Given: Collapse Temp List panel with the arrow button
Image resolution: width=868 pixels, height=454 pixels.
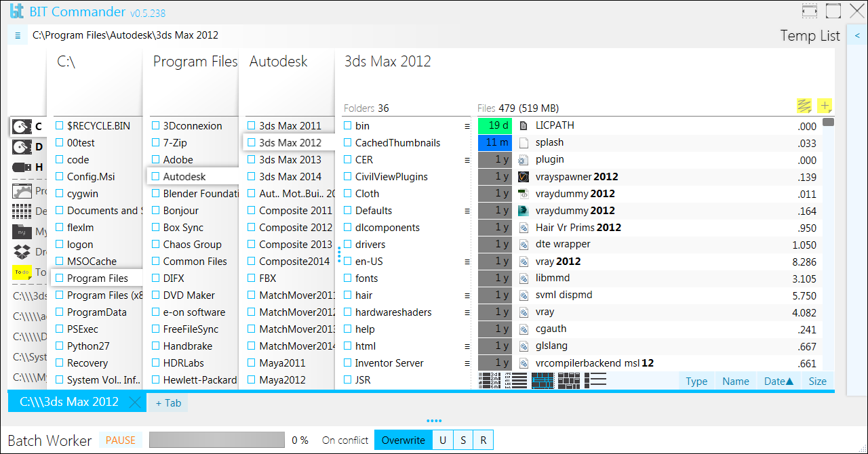Looking at the screenshot, I should [x=856, y=35].
